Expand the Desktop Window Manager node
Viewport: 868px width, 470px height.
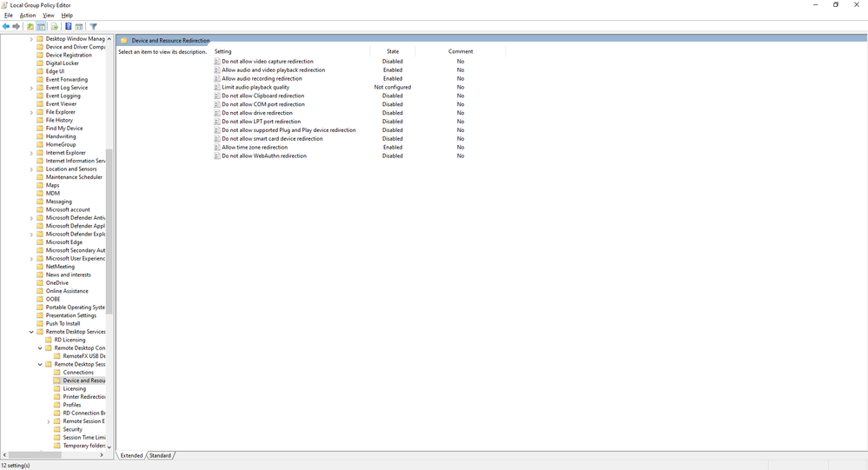(31, 39)
